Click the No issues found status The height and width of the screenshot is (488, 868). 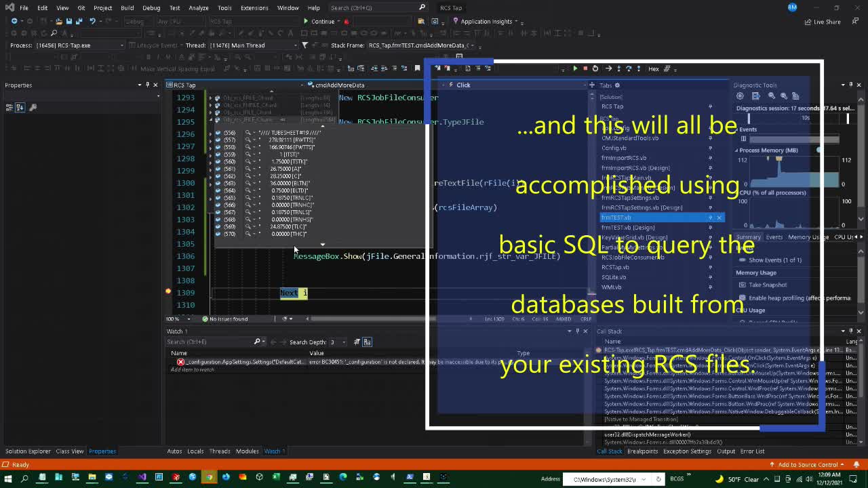coord(224,319)
